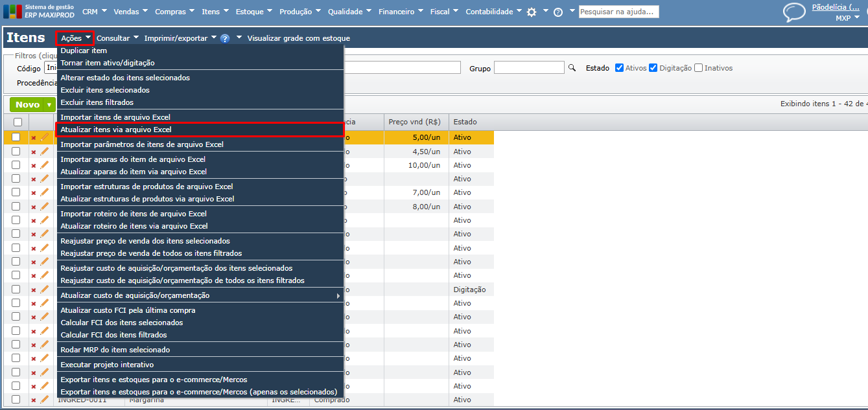
Task: Open the chat speech bubble icon
Action: tap(794, 12)
